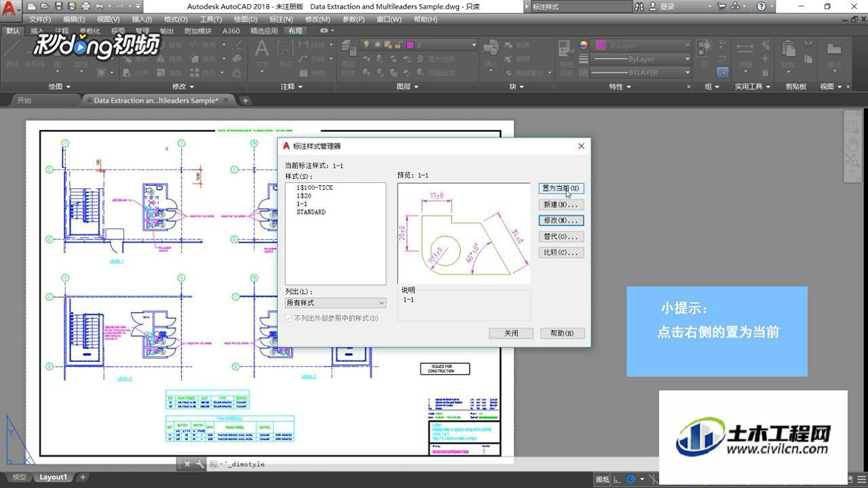Click the 置为当前(U) button
The image size is (868, 488).
click(x=561, y=188)
